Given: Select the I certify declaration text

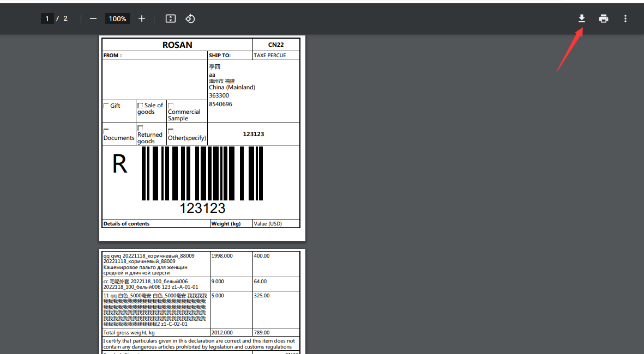Looking at the screenshot, I should pos(199,344).
